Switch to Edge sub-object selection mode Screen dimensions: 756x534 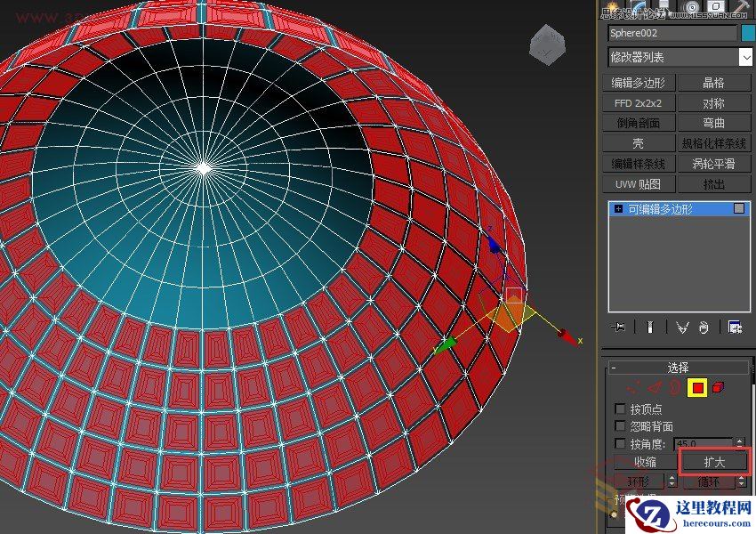click(x=655, y=387)
